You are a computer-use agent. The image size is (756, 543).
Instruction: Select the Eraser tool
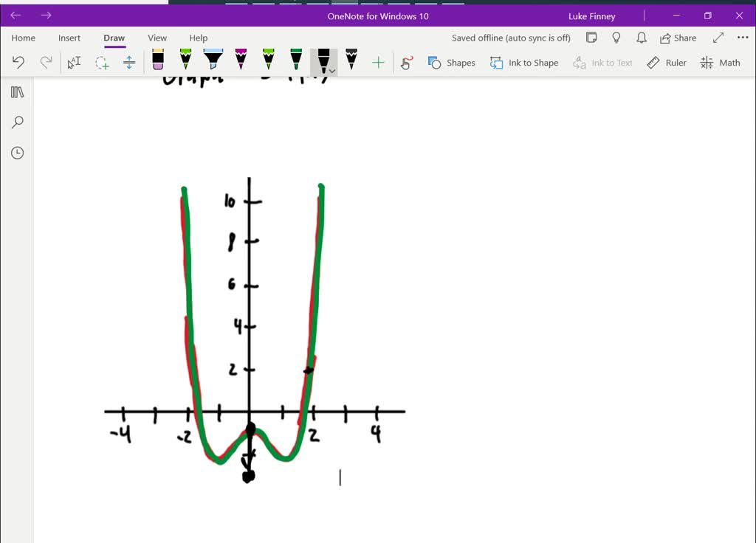[157, 62]
